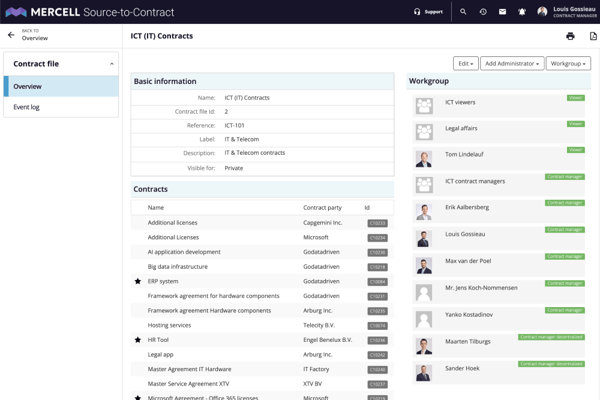Go back using the left arrow icon
Viewport: 600px width, 400px height.
11,35
